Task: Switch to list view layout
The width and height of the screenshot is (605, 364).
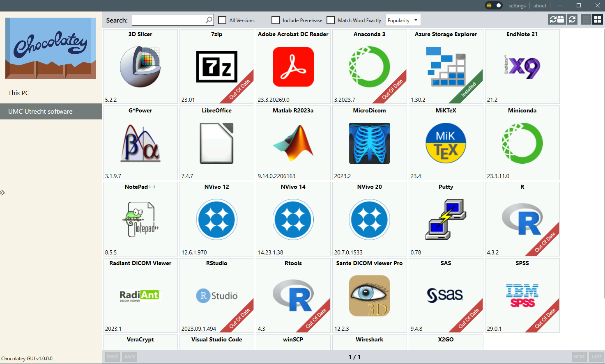Action: coord(586,19)
